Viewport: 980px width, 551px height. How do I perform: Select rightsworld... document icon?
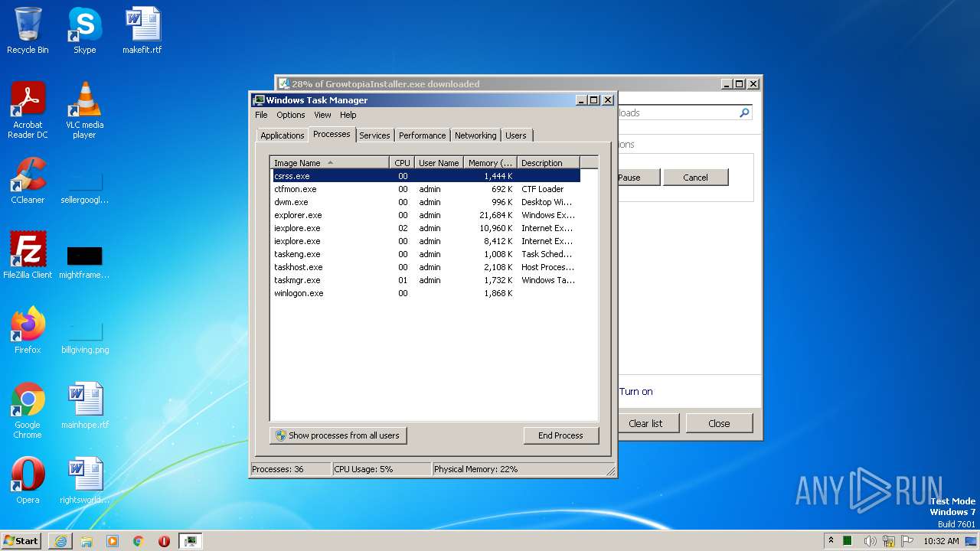point(84,481)
